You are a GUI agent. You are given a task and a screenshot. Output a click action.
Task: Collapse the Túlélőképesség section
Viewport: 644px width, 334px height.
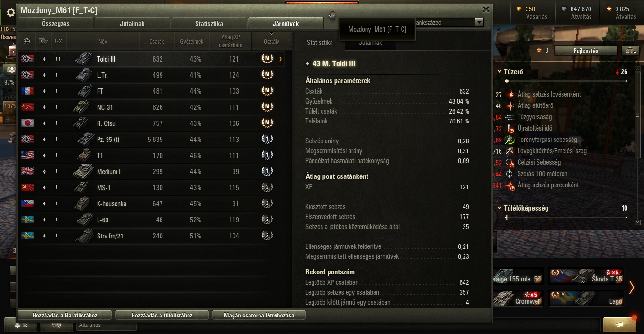[499, 208]
